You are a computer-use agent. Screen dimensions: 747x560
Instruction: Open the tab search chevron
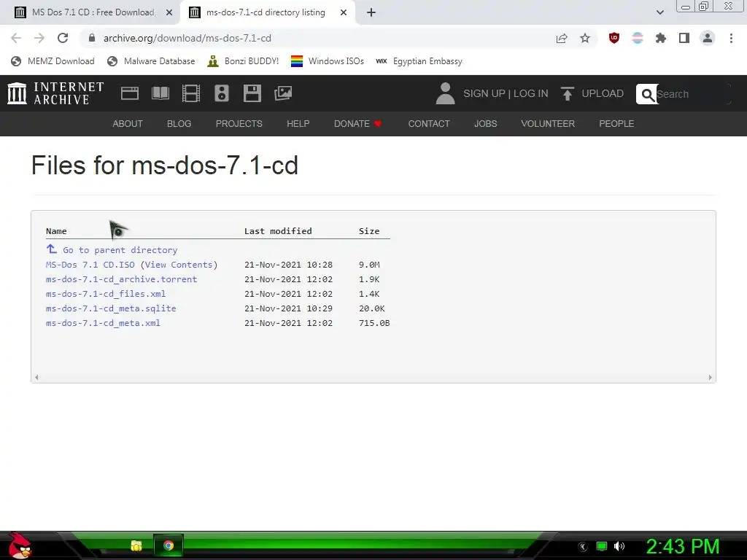(x=659, y=12)
